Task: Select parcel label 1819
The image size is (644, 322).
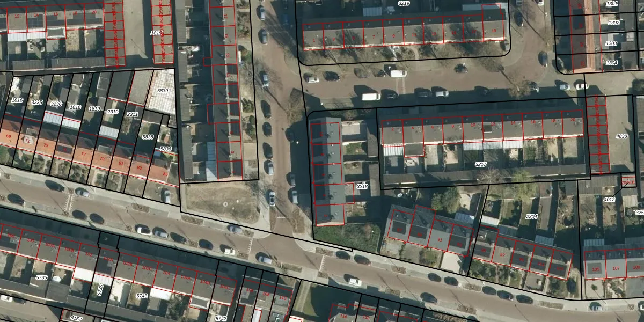Action: click(94, 109)
